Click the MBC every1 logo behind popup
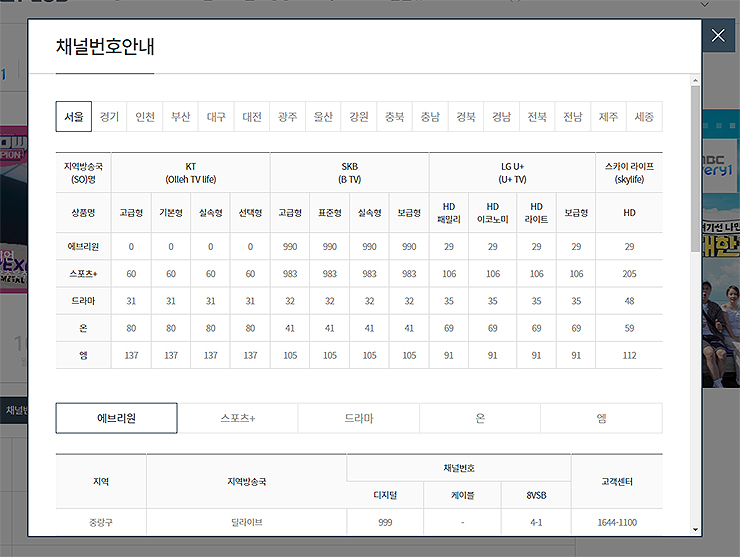 [719, 165]
